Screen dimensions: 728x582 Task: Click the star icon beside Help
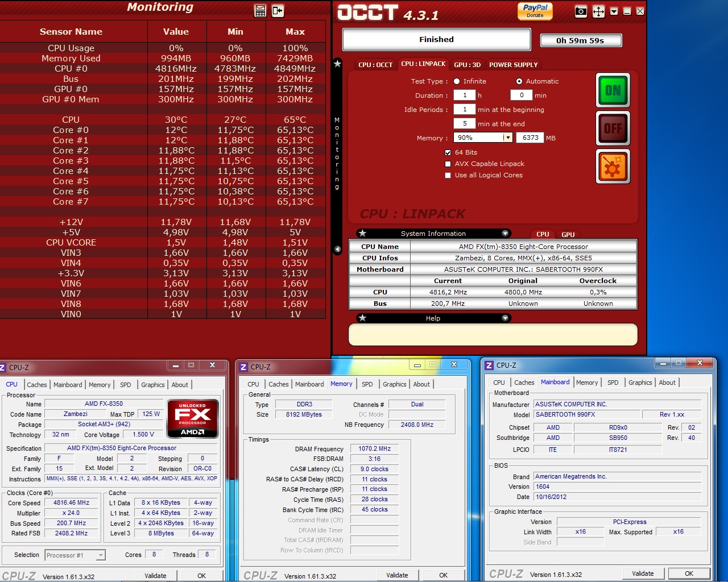362,318
